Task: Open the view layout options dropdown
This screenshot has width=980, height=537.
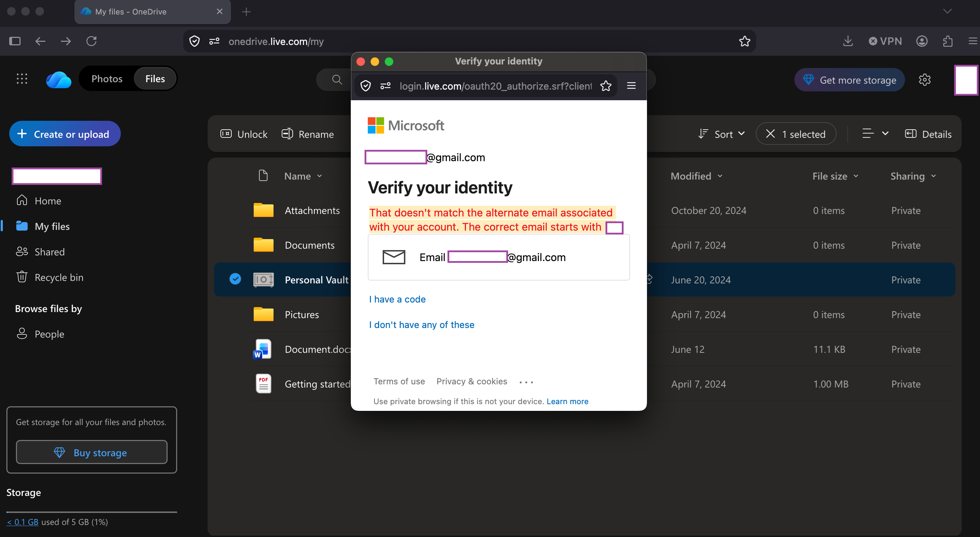Action: point(875,134)
